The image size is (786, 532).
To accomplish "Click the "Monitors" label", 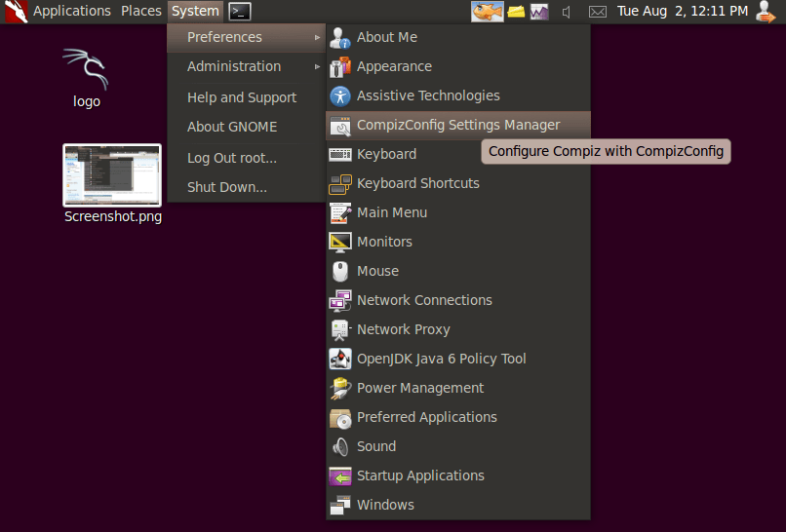I will coord(384,242).
